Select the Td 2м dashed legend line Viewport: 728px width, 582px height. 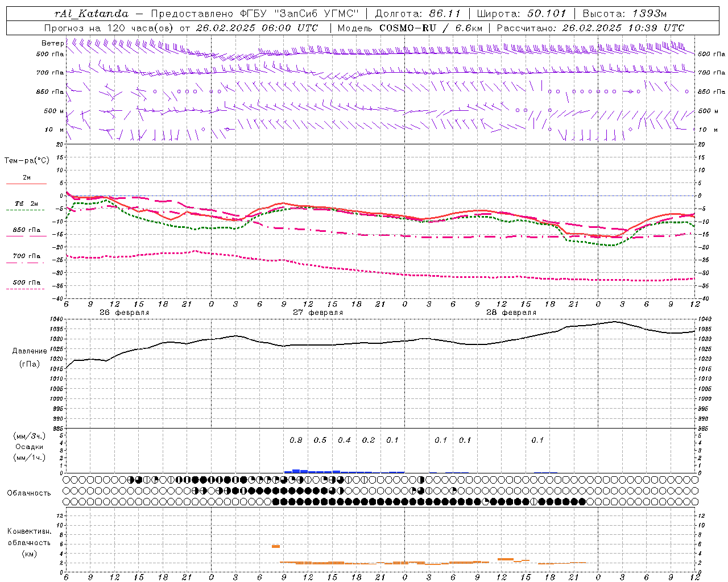[x=26, y=210]
